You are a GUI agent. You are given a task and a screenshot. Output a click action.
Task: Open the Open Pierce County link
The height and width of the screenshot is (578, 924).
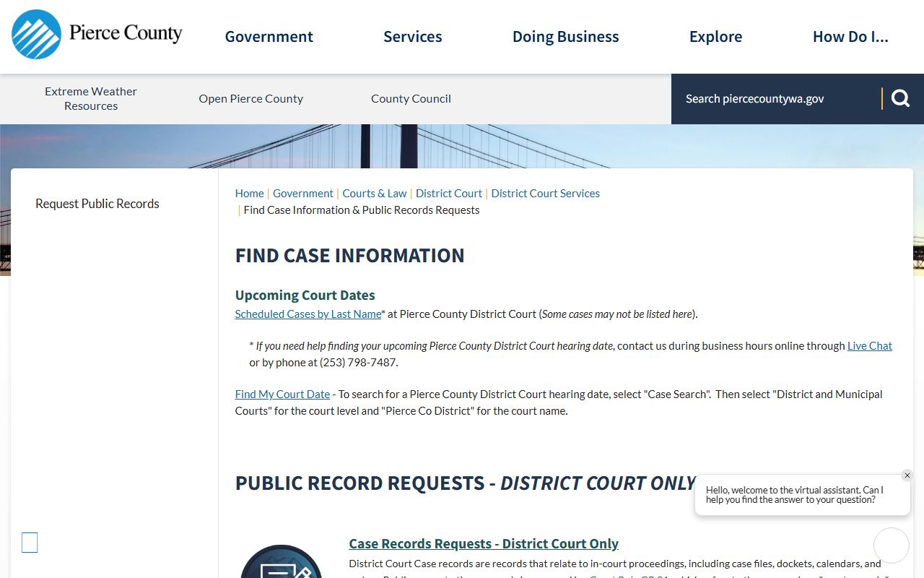coord(250,98)
